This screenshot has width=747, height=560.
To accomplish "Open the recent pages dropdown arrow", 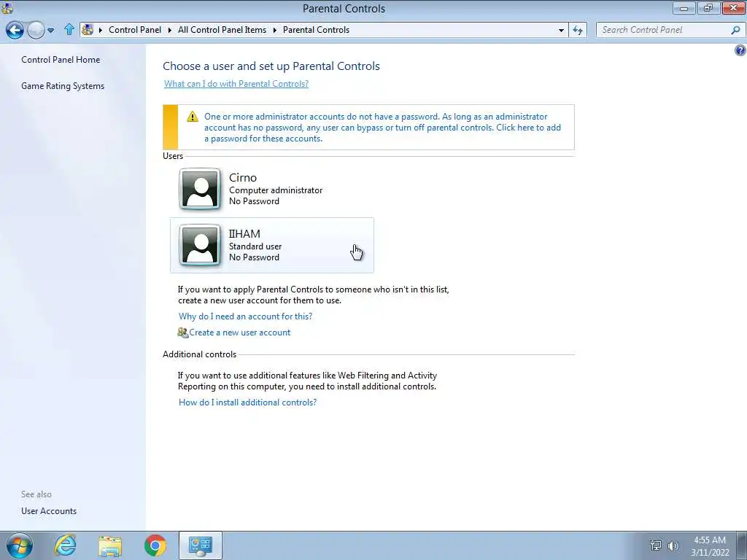I will point(51,31).
